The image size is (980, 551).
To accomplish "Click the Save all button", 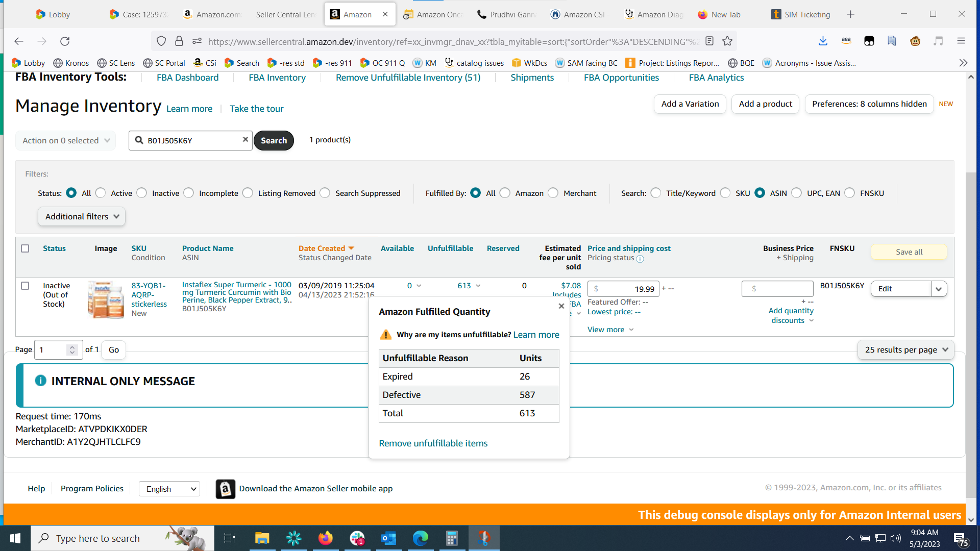I will point(909,252).
